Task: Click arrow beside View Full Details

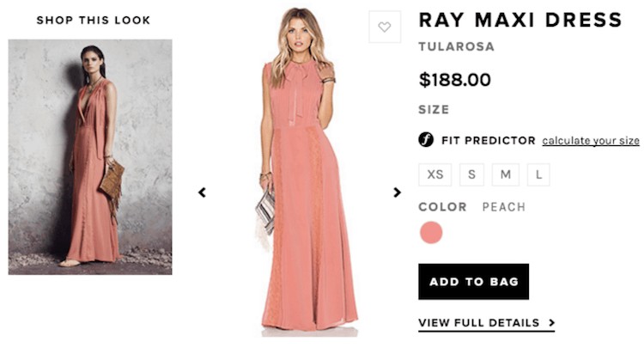Action: click(x=550, y=324)
